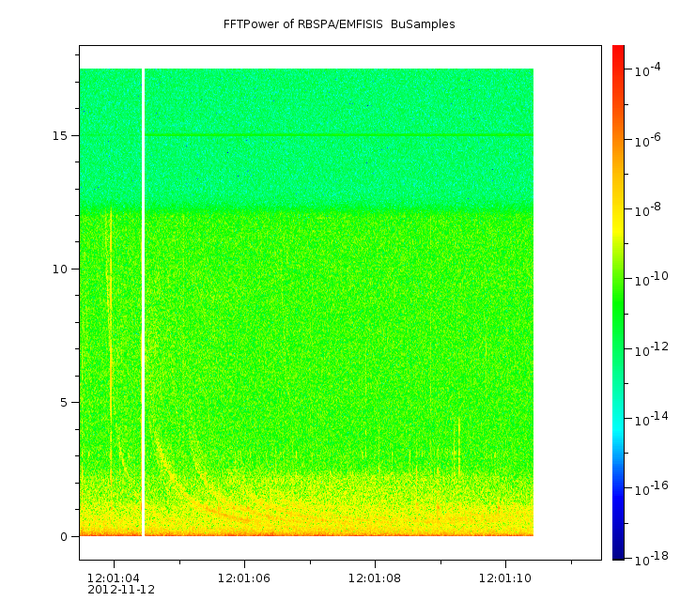Select the 2012-11-12 date label
Image resolution: width=680 pixels, height=616 pixels.
coord(121,591)
